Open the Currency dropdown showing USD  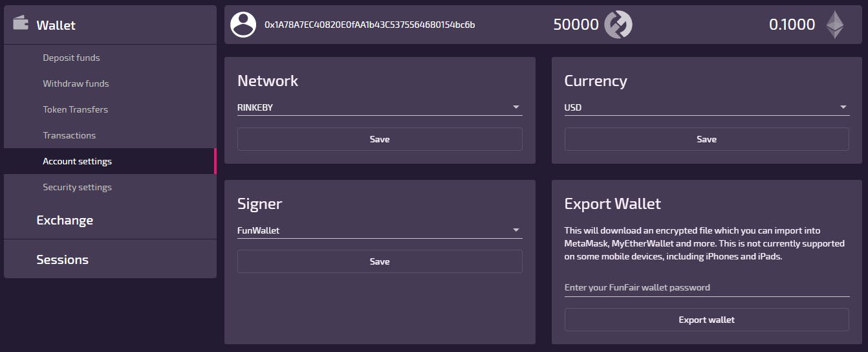706,107
